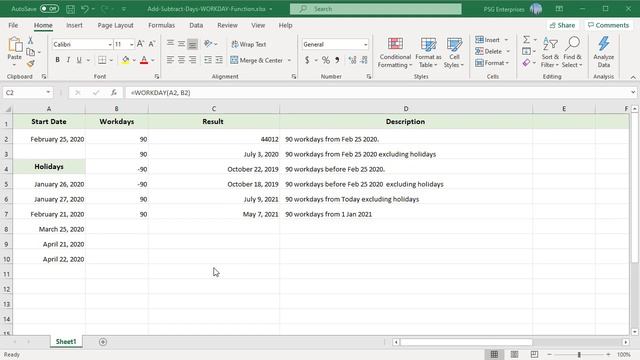Switch to the Formulas tab

pyautogui.click(x=161, y=25)
